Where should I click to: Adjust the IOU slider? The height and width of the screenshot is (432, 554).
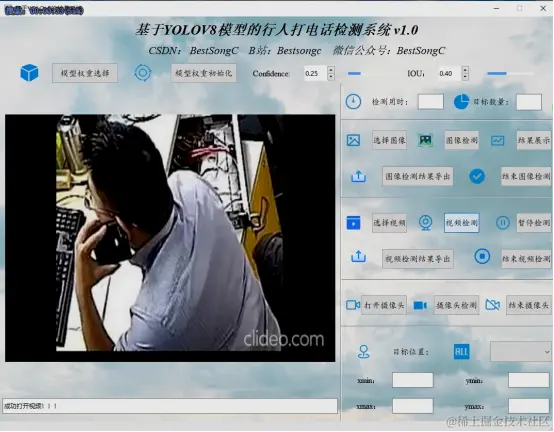(x=511, y=73)
